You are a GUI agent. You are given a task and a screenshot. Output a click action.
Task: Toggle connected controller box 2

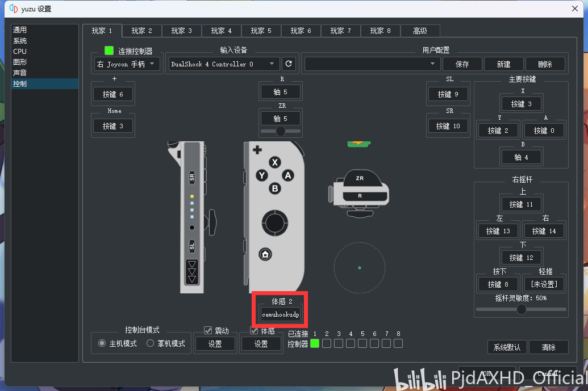[327, 343]
